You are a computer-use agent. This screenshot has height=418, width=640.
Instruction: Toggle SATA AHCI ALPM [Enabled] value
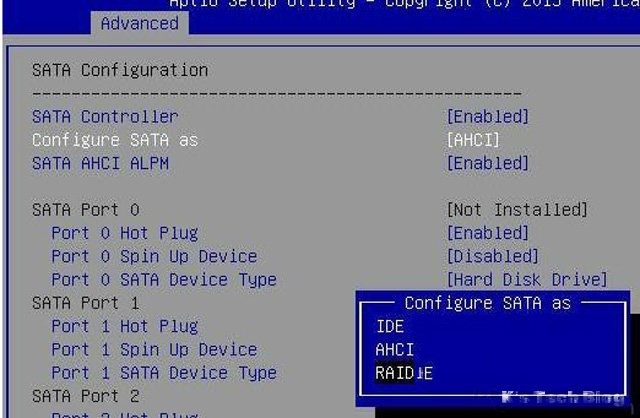tap(487, 163)
